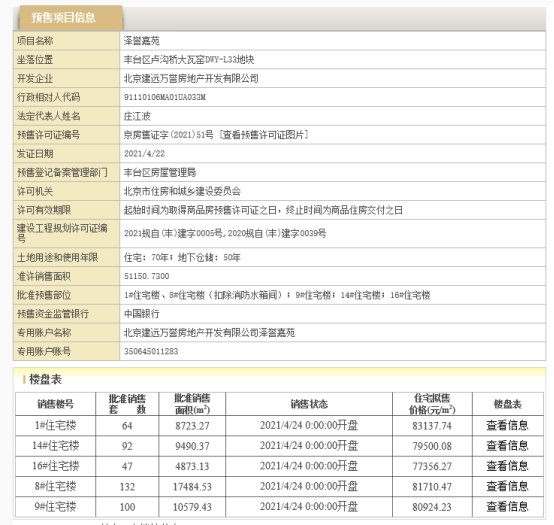Viewport: 554px width, 525px height.
Task: Click the unit count 92
Action: pyautogui.click(x=127, y=446)
